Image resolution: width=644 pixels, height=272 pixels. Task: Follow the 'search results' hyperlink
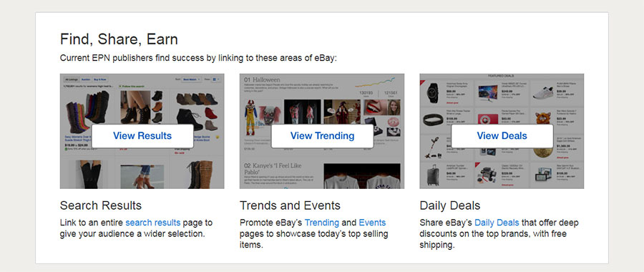tap(153, 223)
